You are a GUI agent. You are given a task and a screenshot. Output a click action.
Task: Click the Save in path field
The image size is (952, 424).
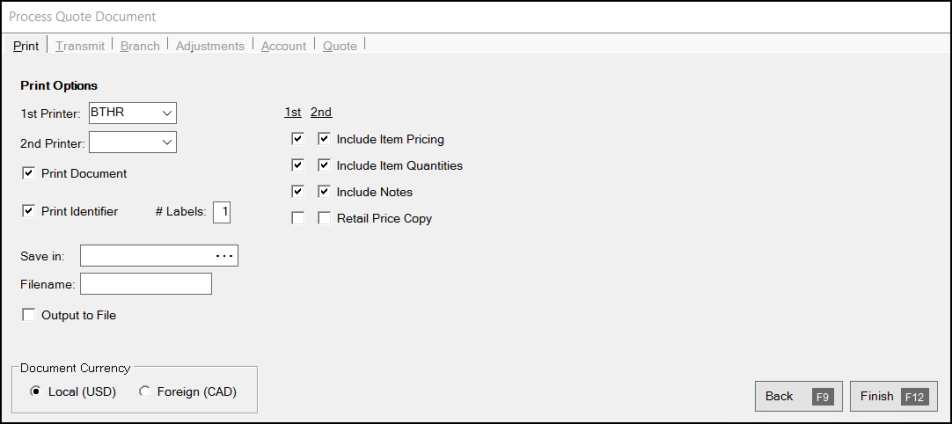click(x=159, y=256)
